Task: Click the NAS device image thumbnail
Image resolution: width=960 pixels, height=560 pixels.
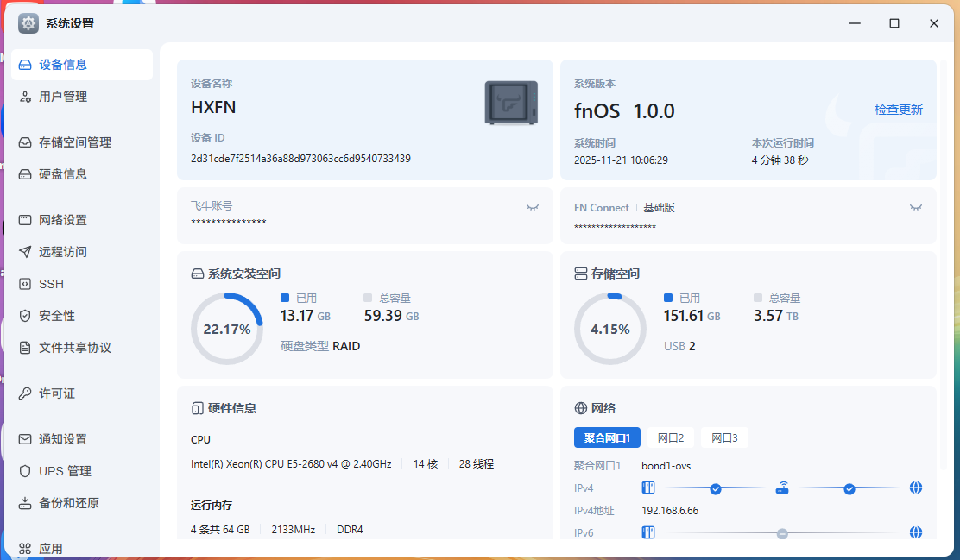Action: click(511, 103)
